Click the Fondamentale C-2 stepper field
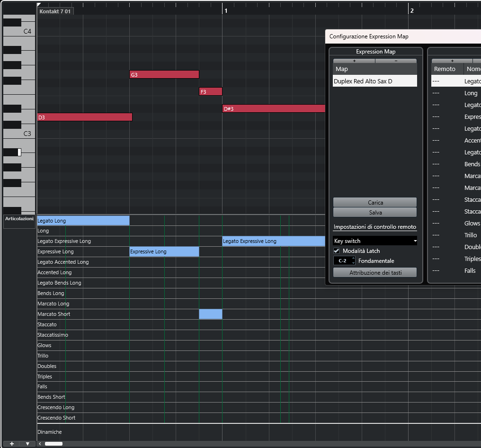This screenshot has width=481, height=448. (344, 261)
